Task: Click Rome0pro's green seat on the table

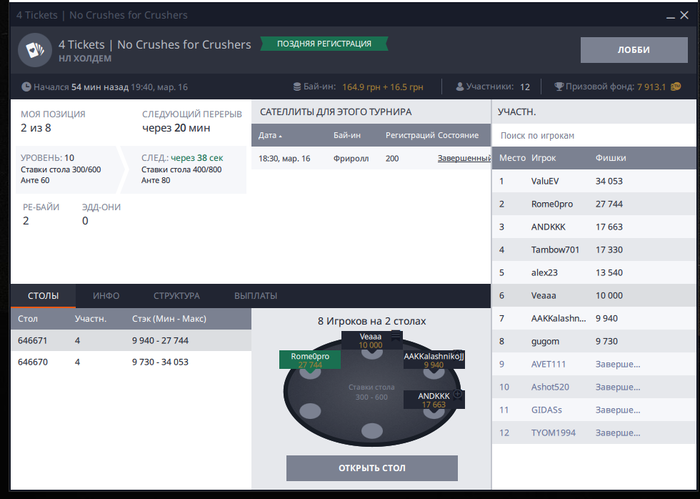Action: (x=310, y=360)
